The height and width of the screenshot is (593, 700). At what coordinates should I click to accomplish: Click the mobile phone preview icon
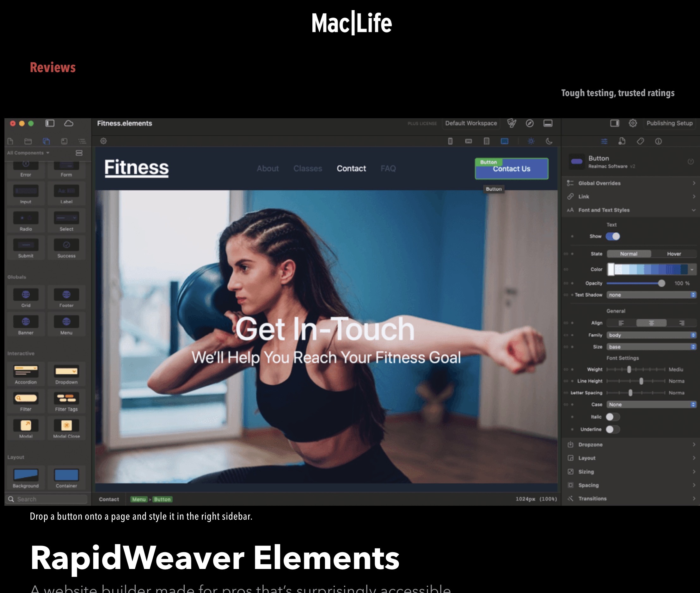pos(450,141)
